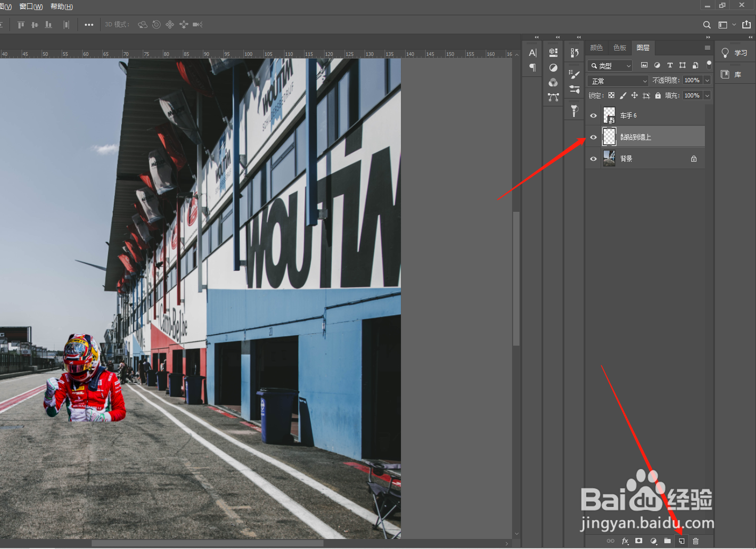Screen dimensions: 756x549
Task: Open the Paragraph panel icon
Action: (x=533, y=67)
